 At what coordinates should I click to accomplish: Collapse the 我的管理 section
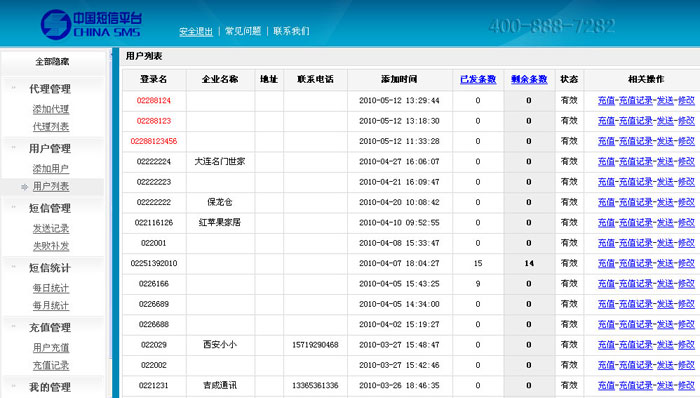50,387
